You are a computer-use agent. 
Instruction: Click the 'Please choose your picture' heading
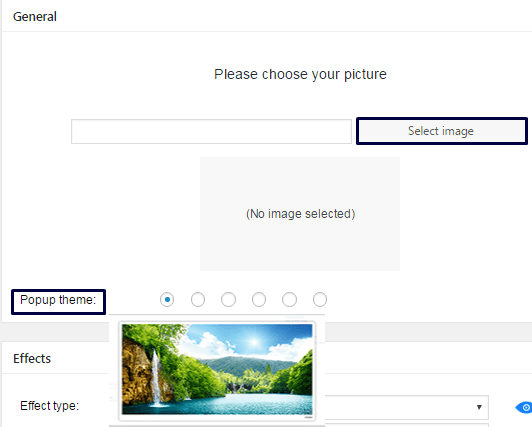(x=300, y=74)
